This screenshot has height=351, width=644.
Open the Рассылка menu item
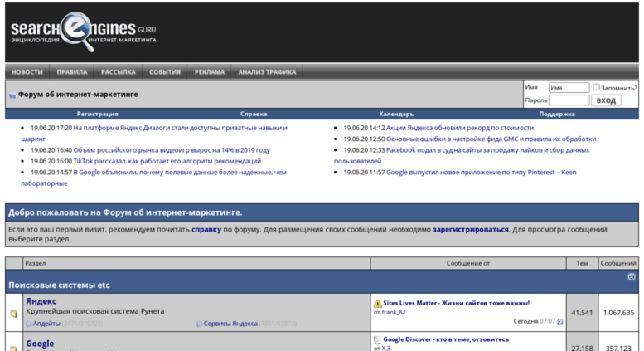tap(119, 72)
